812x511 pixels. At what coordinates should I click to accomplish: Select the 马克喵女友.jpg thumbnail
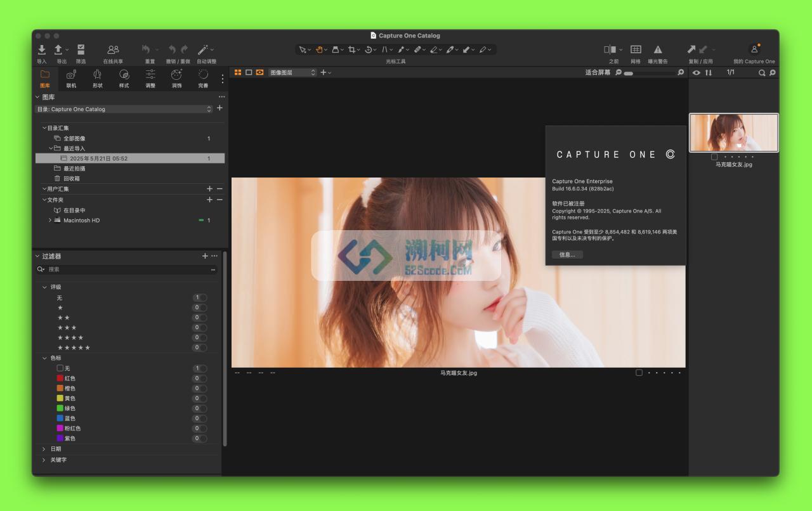733,133
